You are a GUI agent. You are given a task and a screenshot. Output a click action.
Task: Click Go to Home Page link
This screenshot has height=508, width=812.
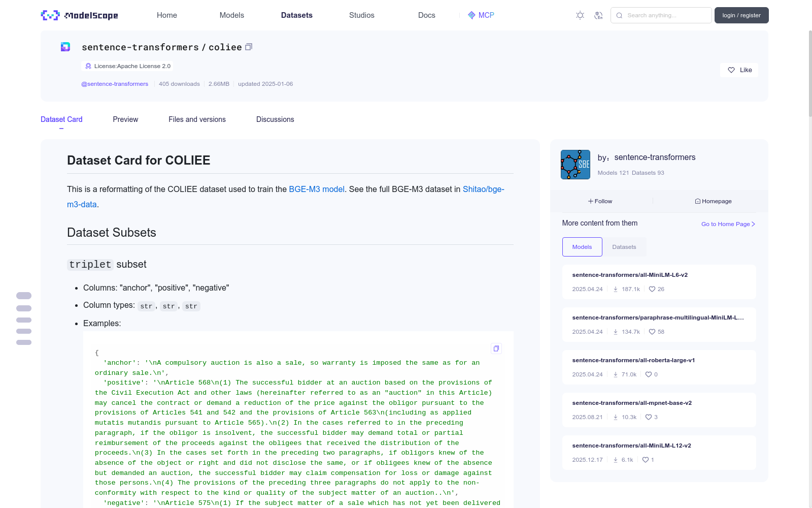[x=728, y=224]
